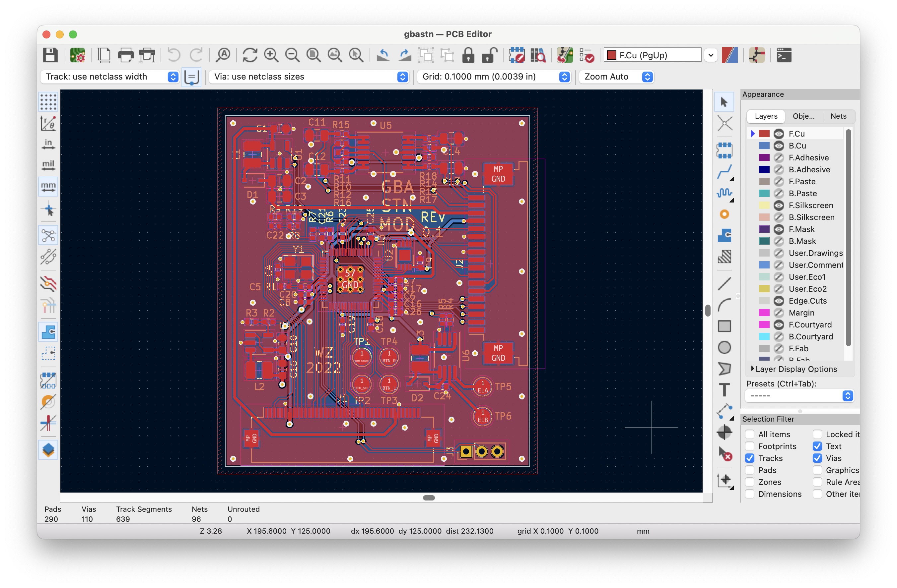Toggle auto track width button
This screenshot has width=897, height=588.
pos(191,77)
